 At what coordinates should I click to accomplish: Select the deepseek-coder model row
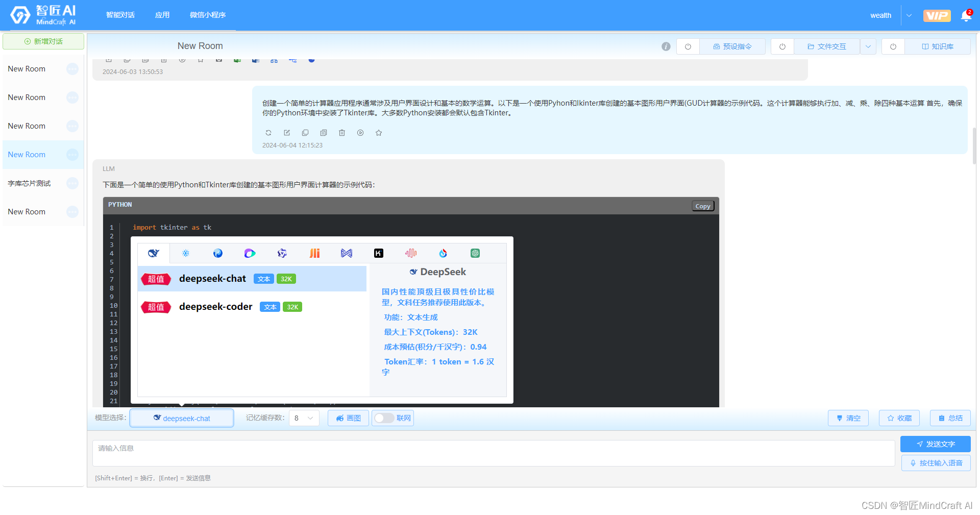point(252,307)
